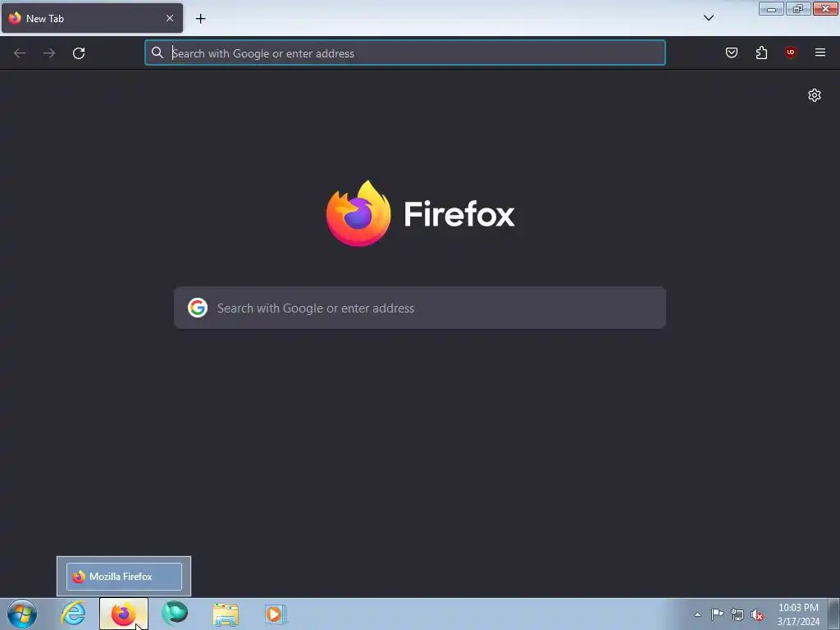Show hidden system tray icons
The width and height of the screenshot is (840, 630).
point(697,614)
